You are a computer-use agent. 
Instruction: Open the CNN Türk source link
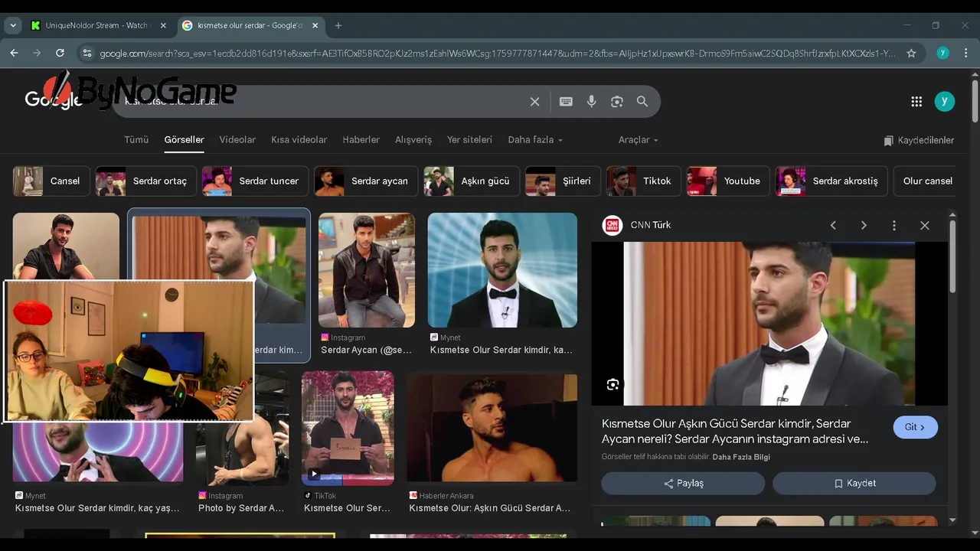[x=636, y=225]
